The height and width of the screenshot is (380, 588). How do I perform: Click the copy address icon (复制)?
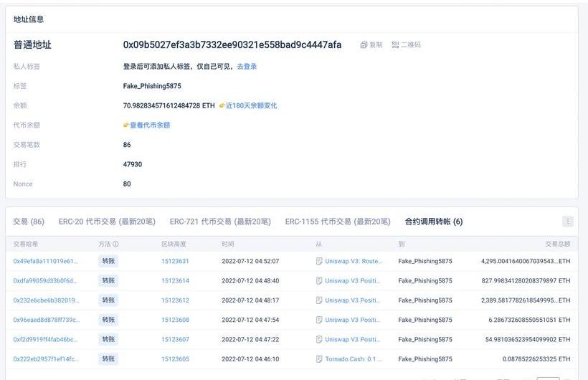click(x=364, y=45)
